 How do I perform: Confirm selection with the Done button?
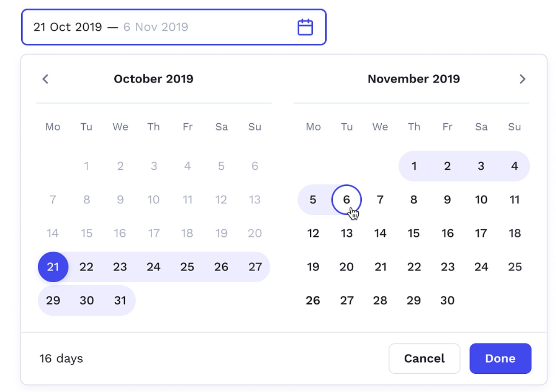(500, 358)
